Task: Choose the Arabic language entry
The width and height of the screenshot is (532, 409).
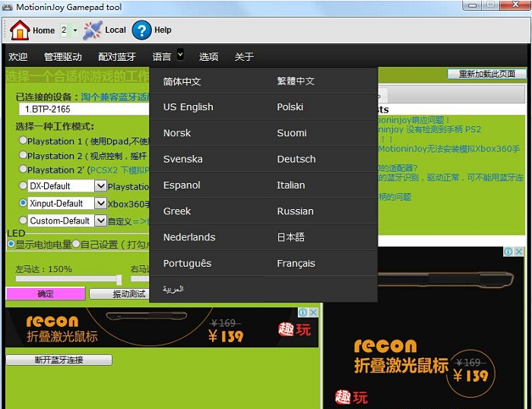Action: click(x=173, y=289)
